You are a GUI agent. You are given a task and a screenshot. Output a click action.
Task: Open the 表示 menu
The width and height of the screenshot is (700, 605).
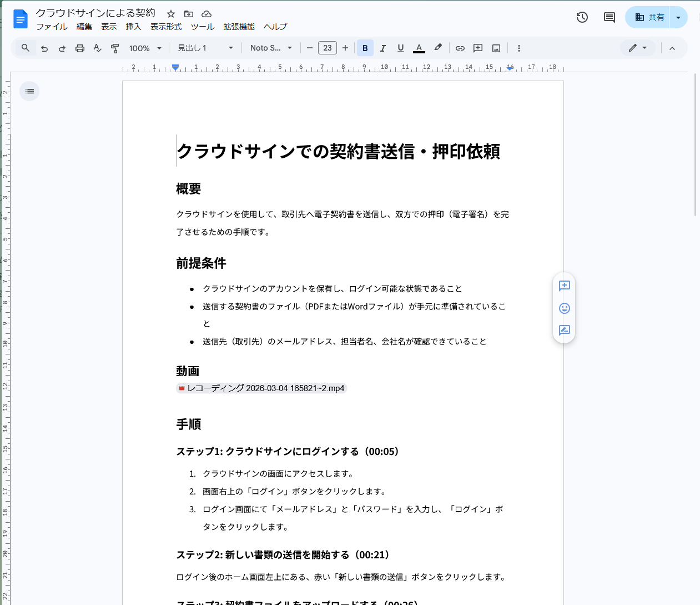pos(109,27)
